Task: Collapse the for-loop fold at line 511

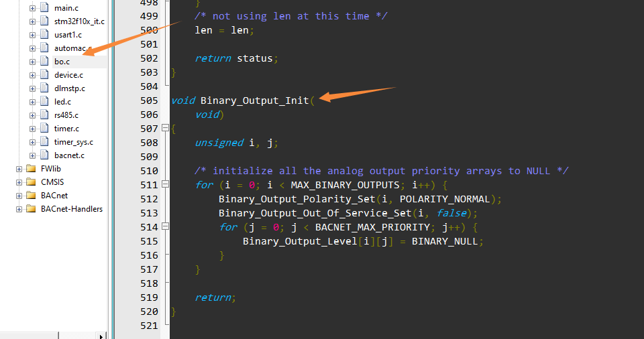Action: tap(165, 184)
